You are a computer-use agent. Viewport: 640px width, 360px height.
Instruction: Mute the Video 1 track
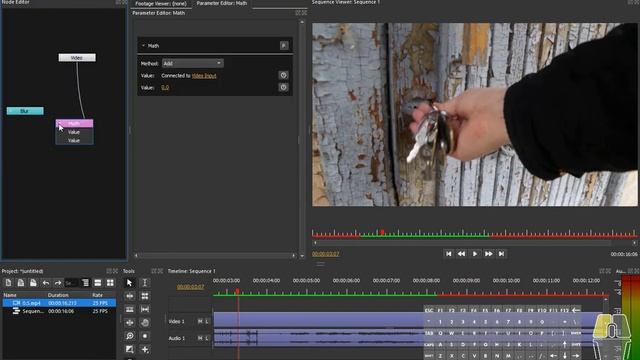coord(200,322)
